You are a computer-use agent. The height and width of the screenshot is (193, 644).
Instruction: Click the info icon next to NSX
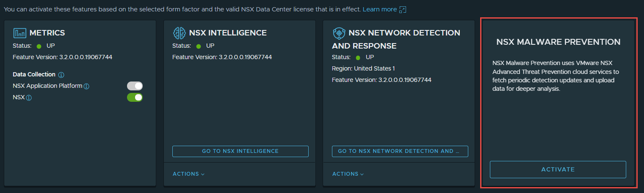[29, 98]
